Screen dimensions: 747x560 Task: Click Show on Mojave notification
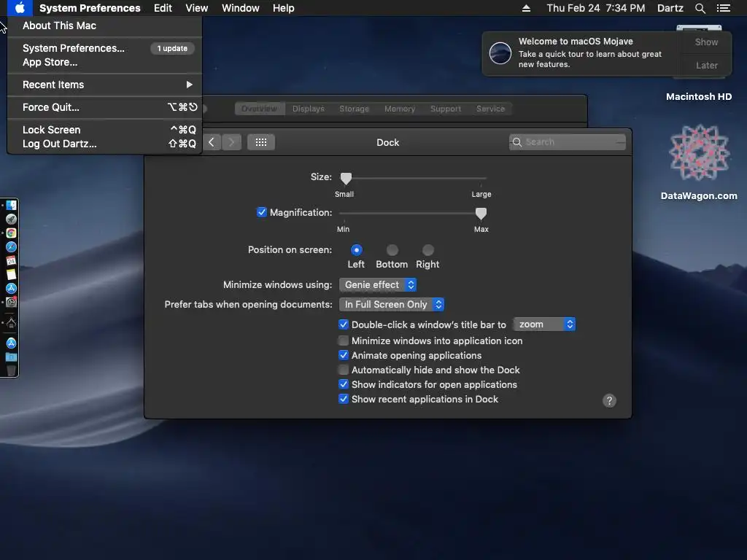point(706,42)
